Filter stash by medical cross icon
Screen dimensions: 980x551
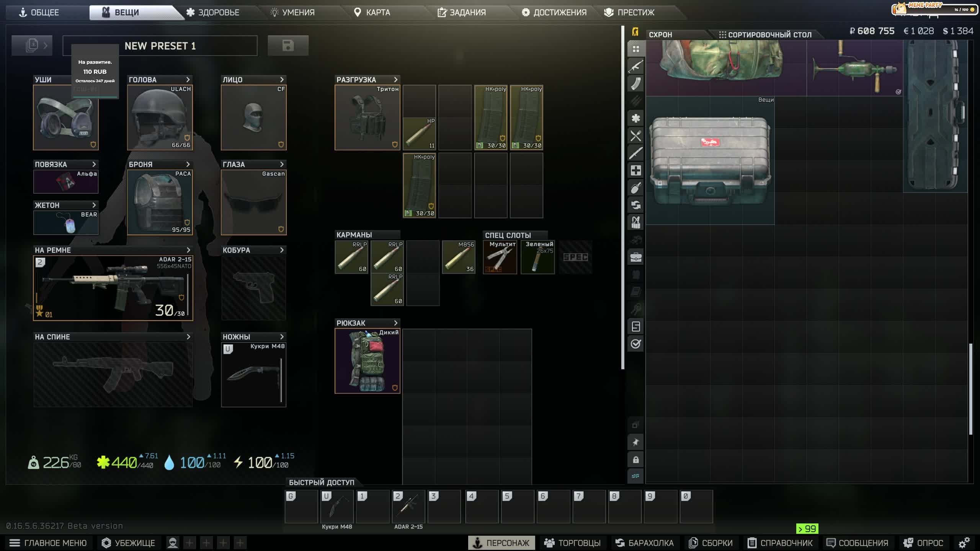pyautogui.click(x=635, y=171)
